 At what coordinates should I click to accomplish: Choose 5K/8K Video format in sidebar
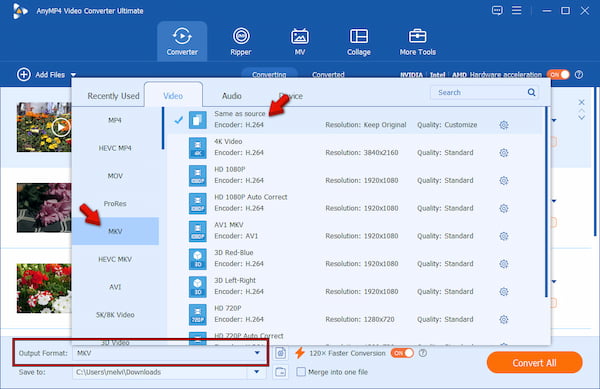[x=115, y=315]
